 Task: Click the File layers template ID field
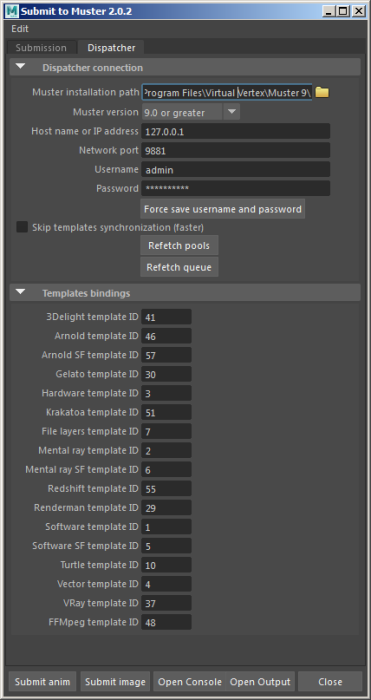[167, 432]
